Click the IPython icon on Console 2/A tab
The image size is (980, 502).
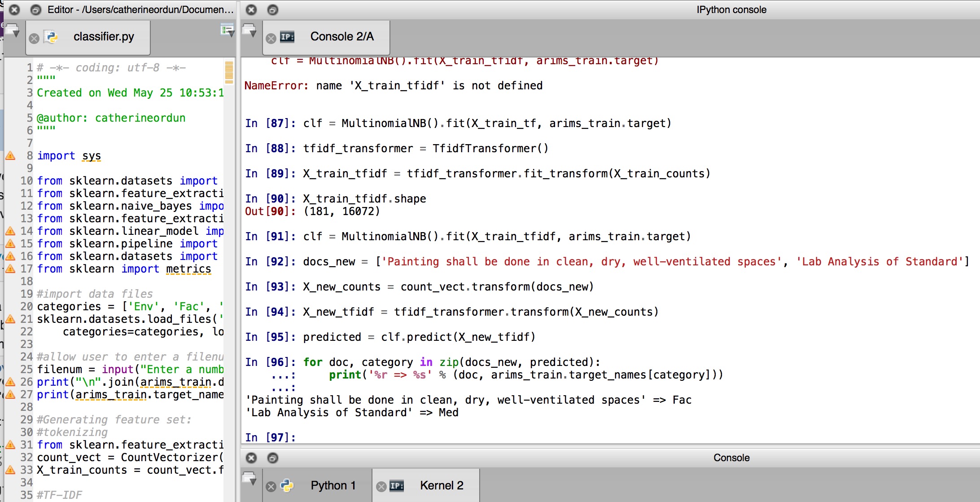[287, 37]
